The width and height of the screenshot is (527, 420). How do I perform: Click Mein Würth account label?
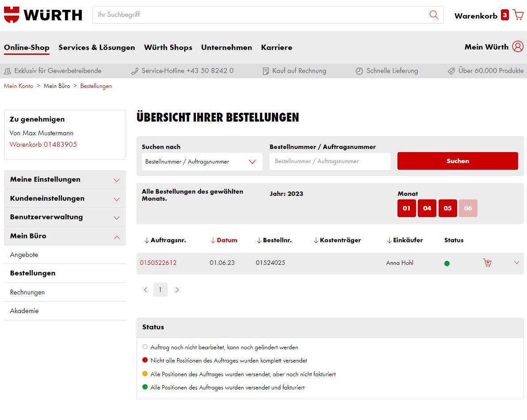coord(486,47)
